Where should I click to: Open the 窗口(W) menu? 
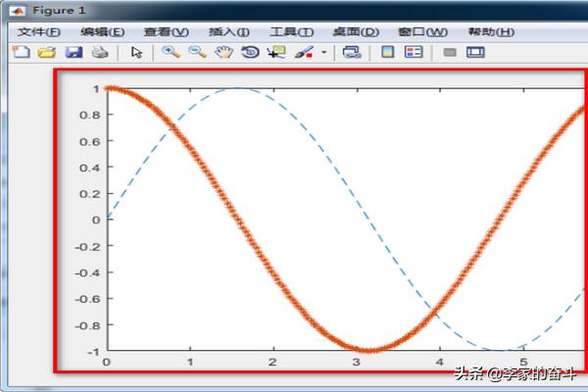point(422,32)
